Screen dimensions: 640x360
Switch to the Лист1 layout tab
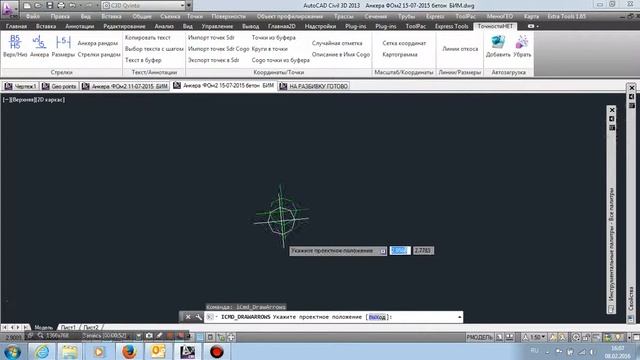coord(68,327)
